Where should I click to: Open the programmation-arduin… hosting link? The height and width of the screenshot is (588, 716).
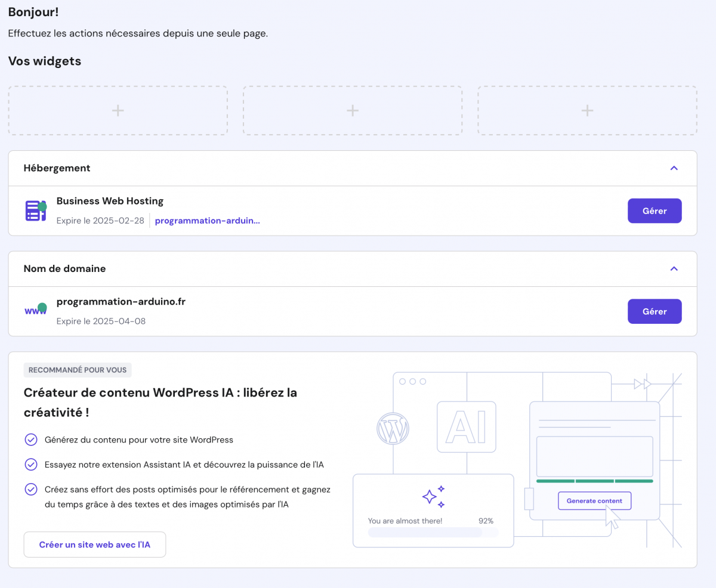207,221
